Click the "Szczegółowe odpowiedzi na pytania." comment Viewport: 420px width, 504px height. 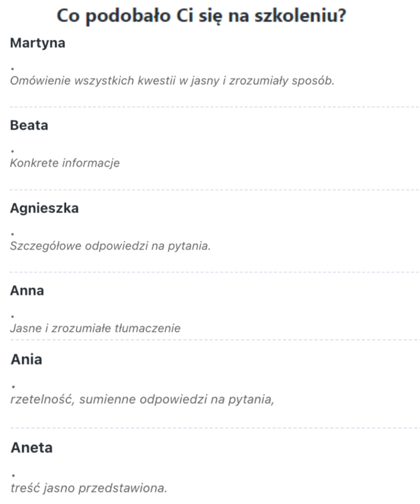(110, 245)
